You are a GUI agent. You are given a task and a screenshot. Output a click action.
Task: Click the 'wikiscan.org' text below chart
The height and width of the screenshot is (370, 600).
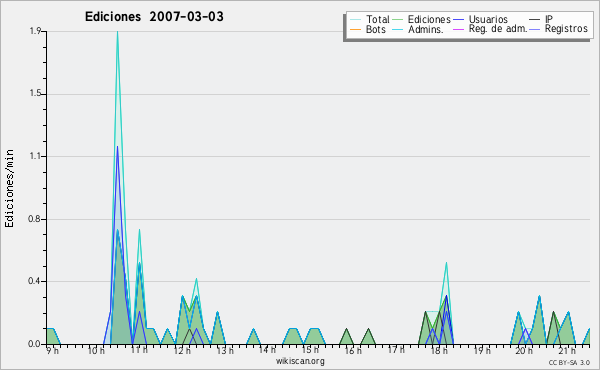pyautogui.click(x=300, y=361)
